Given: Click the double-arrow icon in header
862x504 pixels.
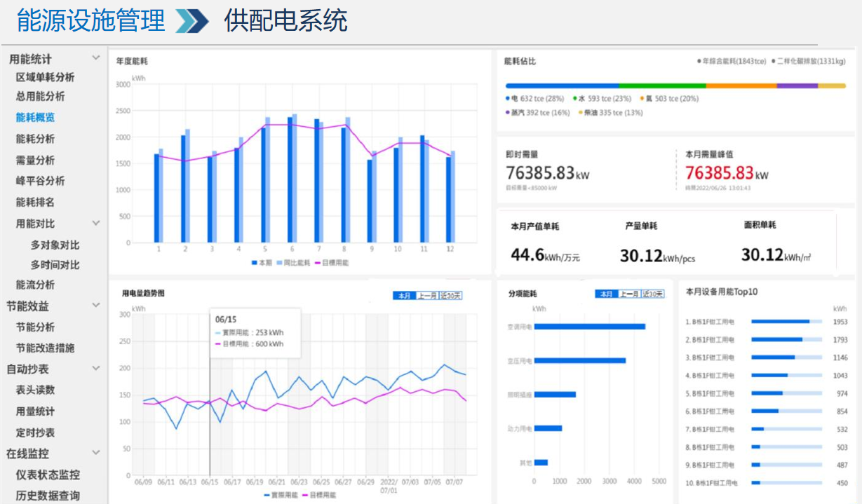Looking at the screenshot, I should pyautogui.click(x=191, y=21).
